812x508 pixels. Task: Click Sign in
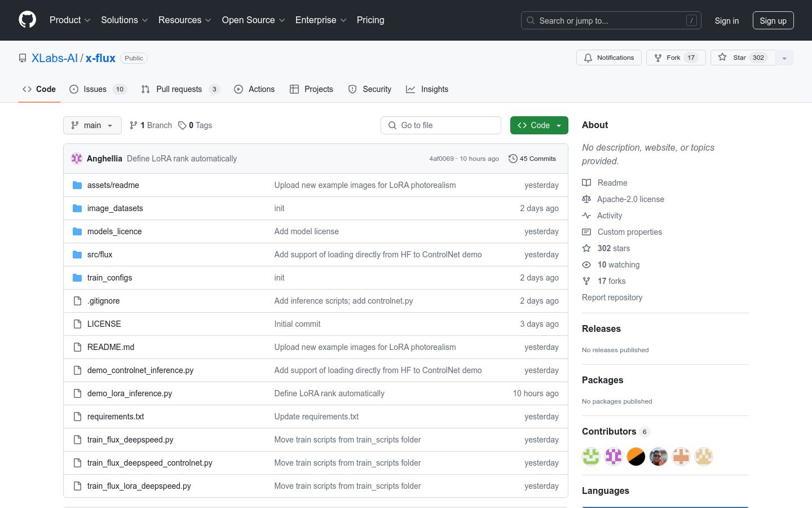point(727,20)
